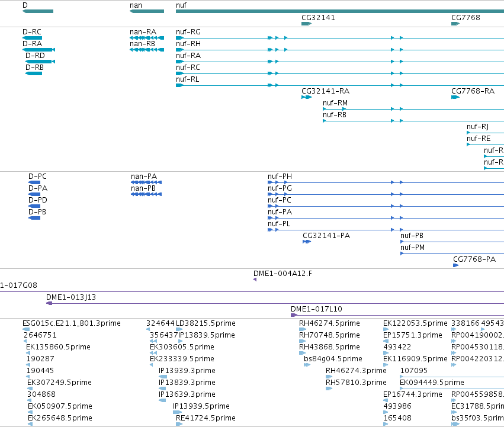
Task: Click the IP13939.3prime feature glyph
Action: pyautogui.click(x=163, y=377)
